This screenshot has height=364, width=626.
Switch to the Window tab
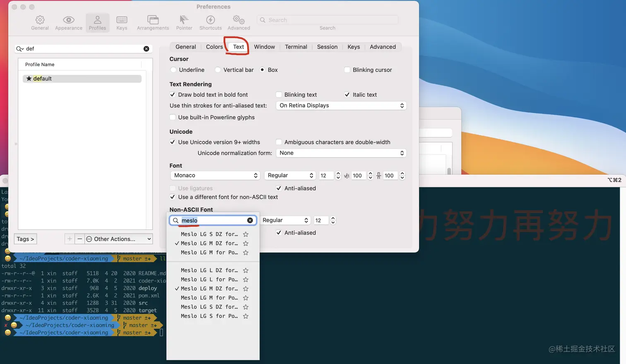tap(264, 47)
